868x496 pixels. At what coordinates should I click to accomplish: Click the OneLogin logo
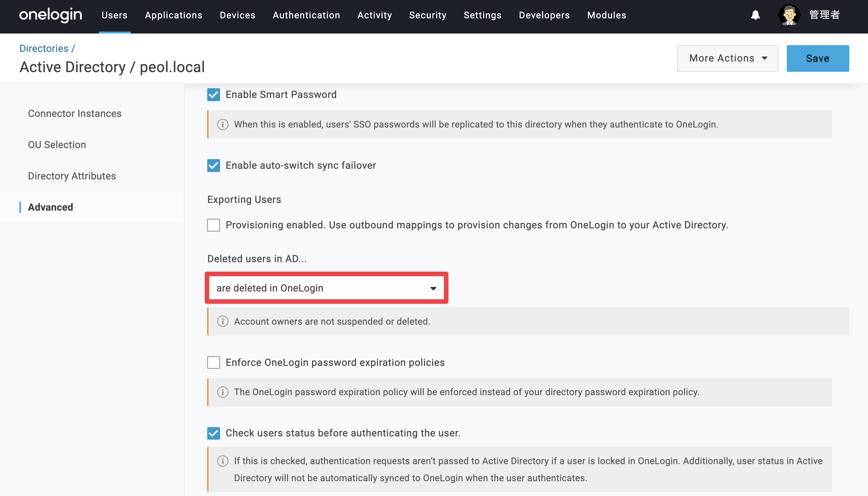tap(51, 15)
